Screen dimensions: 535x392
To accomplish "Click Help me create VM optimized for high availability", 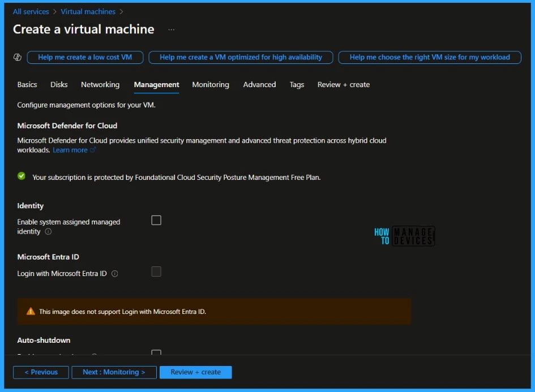I will click(241, 57).
